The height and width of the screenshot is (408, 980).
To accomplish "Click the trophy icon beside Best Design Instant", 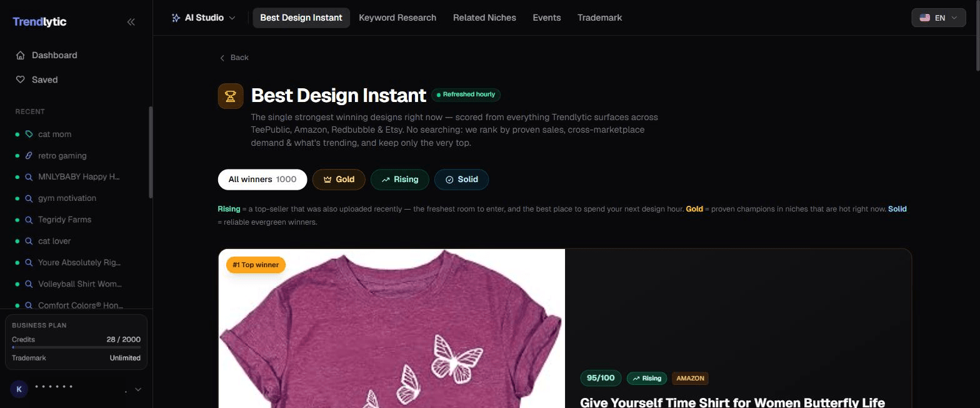I will coord(231,96).
